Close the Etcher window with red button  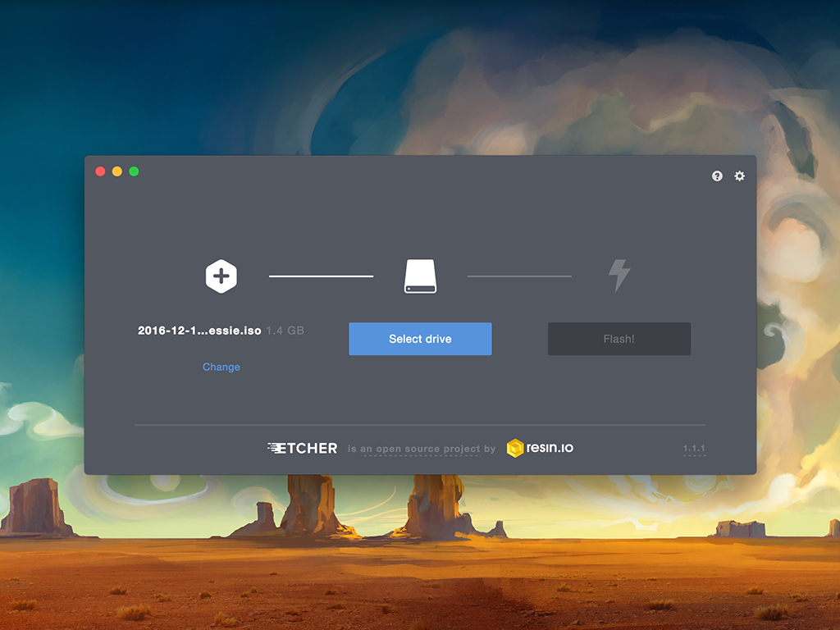(100, 171)
